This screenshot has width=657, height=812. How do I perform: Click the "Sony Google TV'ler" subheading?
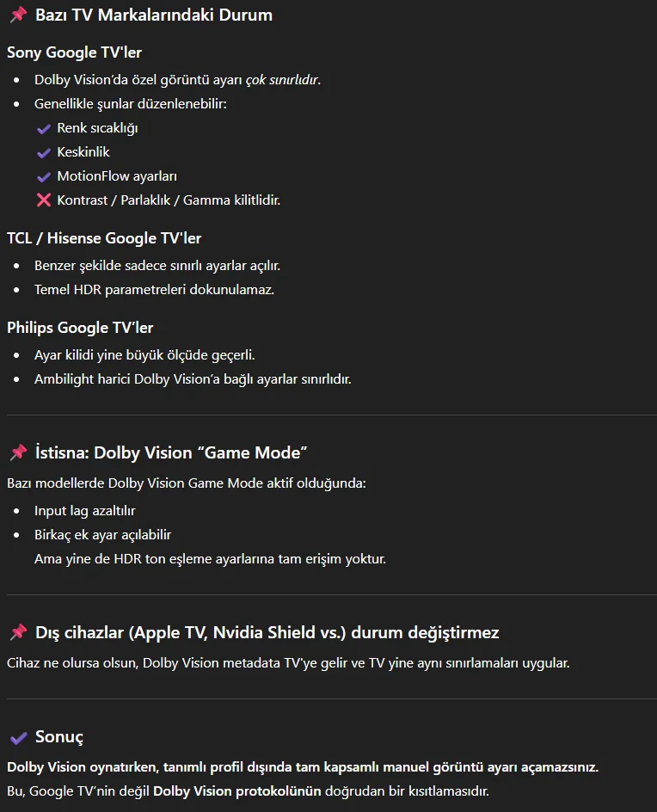tap(76, 52)
